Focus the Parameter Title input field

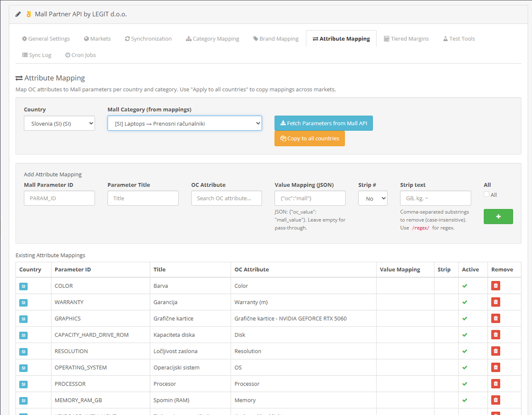click(x=143, y=198)
